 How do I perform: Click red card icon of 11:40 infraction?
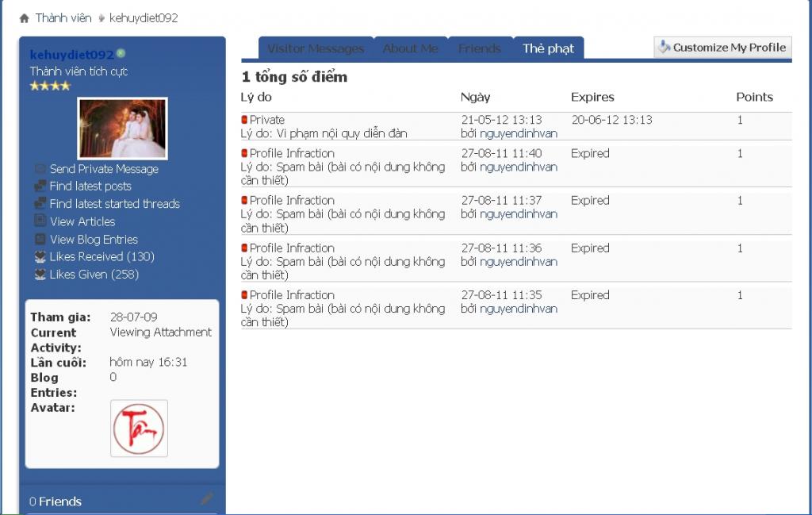244,153
